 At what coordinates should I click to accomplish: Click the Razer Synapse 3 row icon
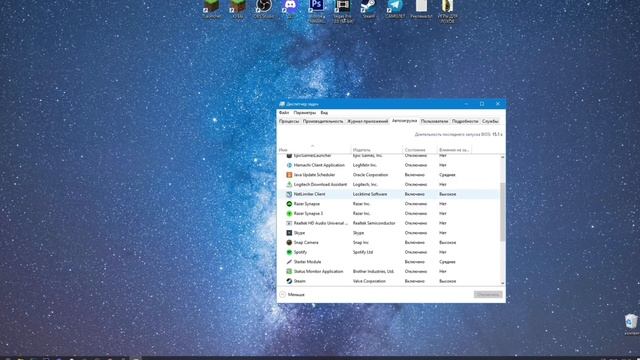tap(289, 213)
